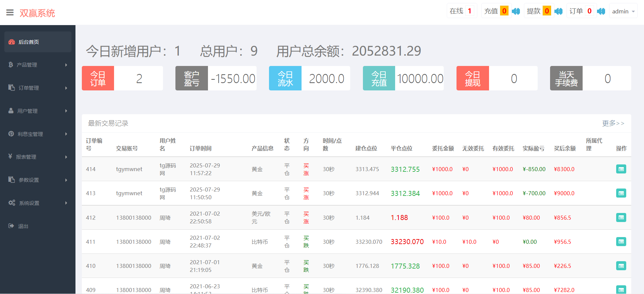Screen dimensions: 644x294
Task: Toggle the recharge (充值) sound speaker icon
Action: pos(516,11)
